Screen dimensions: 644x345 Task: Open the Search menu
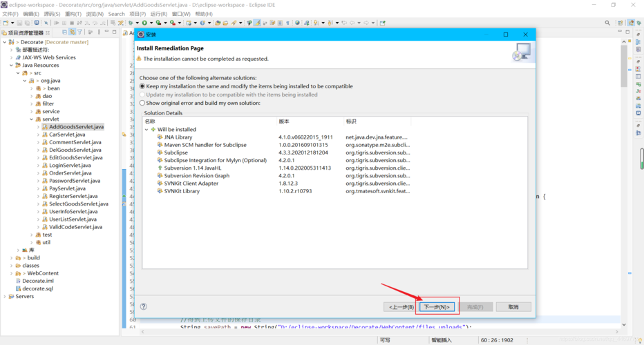point(116,14)
